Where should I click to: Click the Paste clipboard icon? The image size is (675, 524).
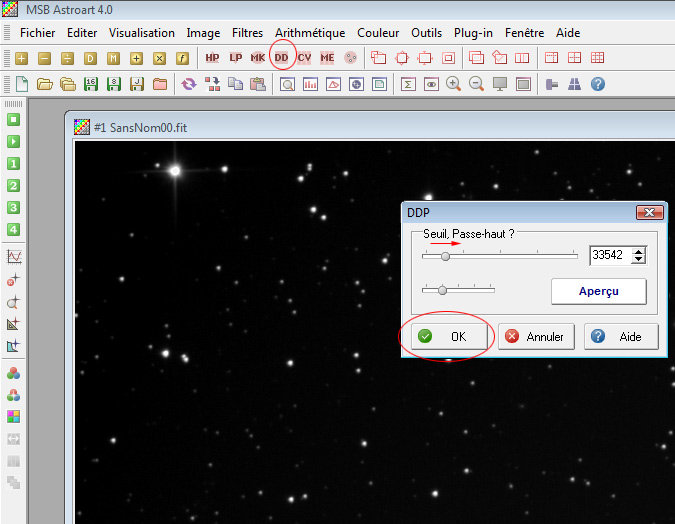pos(258,84)
